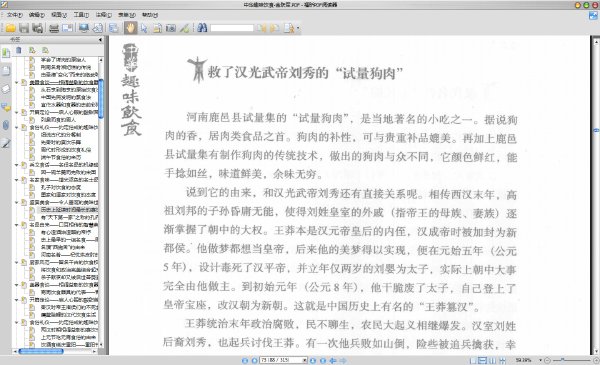Open the bookmark 孔子对饮食的态度
The width and height of the screenshot is (600, 365).
click(61, 187)
